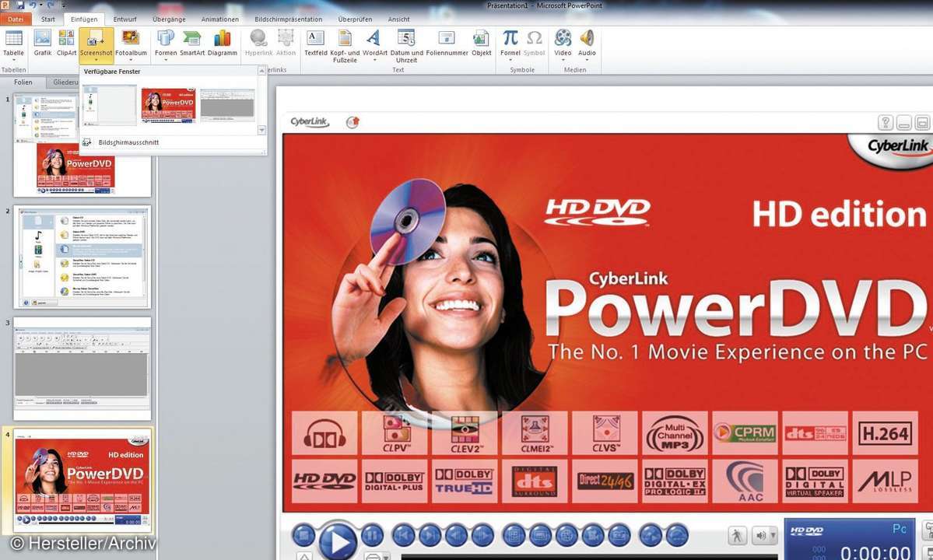Insert an Objekt
Viewport: 933px width, 560px height.
coord(482,43)
